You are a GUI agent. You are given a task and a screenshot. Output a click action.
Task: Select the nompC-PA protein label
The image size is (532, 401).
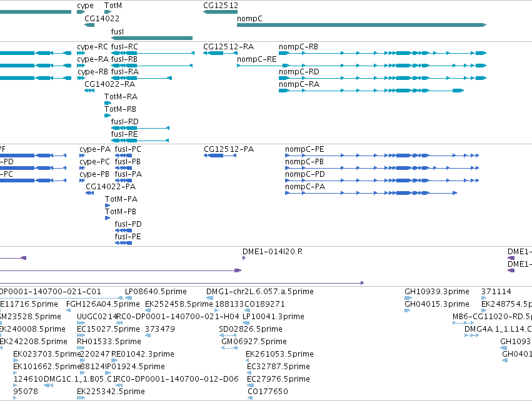click(305, 187)
